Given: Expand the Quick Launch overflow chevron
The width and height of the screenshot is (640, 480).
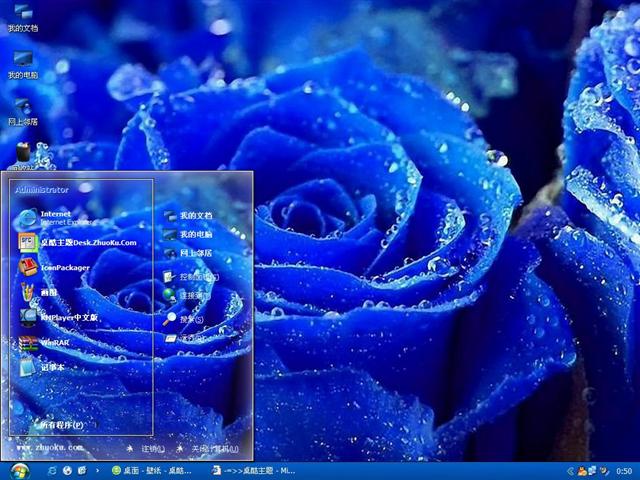Looking at the screenshot, I should click(x=97, y=470).
